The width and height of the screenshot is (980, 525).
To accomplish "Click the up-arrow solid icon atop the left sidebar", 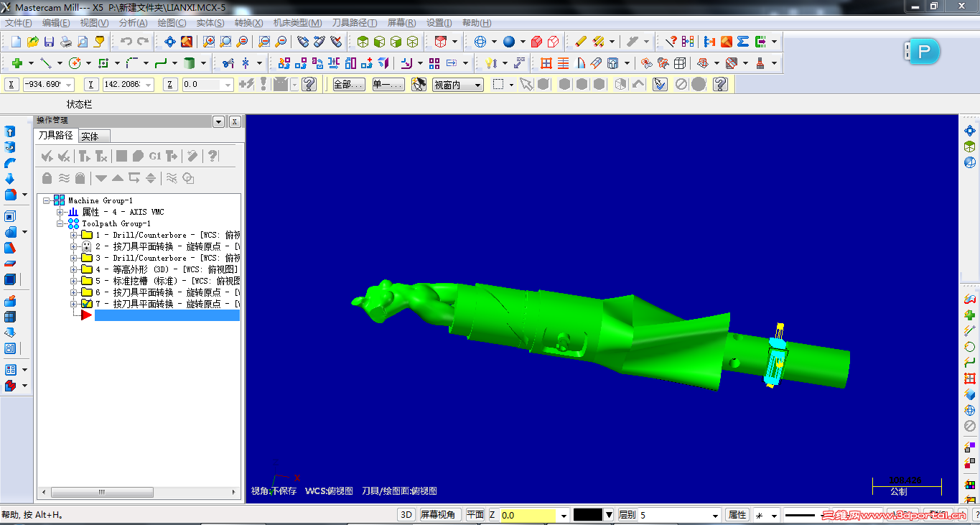I will (10, 132).
